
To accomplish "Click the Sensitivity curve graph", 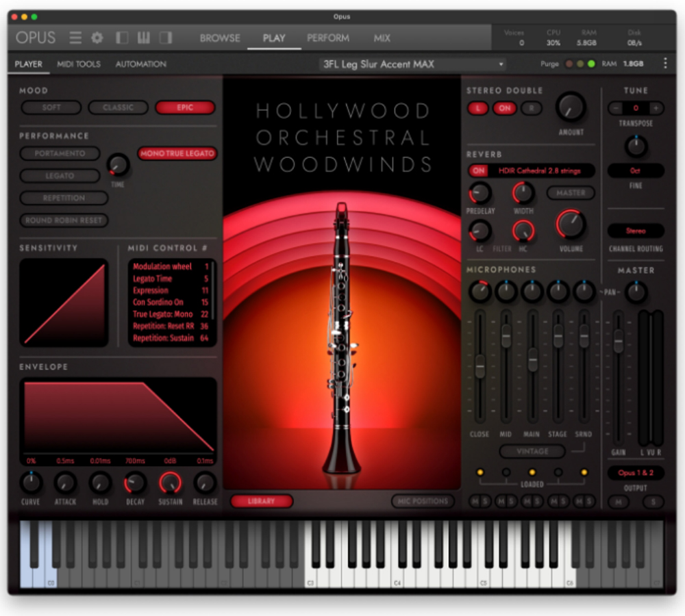I will pyautogui.click(x=64, y=303).
